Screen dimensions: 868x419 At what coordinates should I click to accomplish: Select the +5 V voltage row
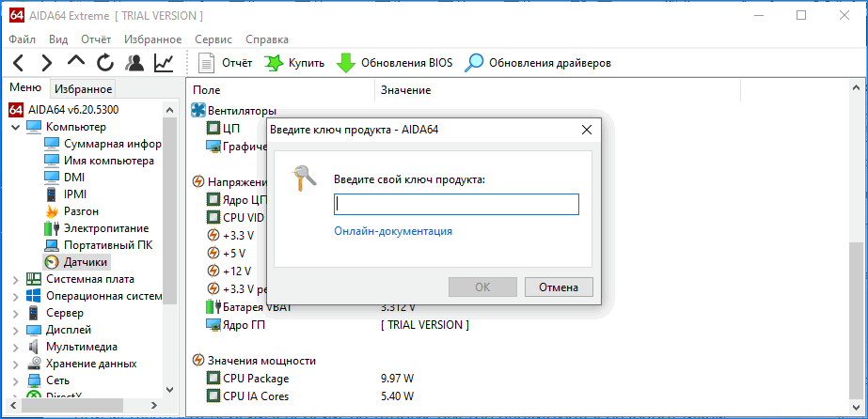(x=227, y=254)
